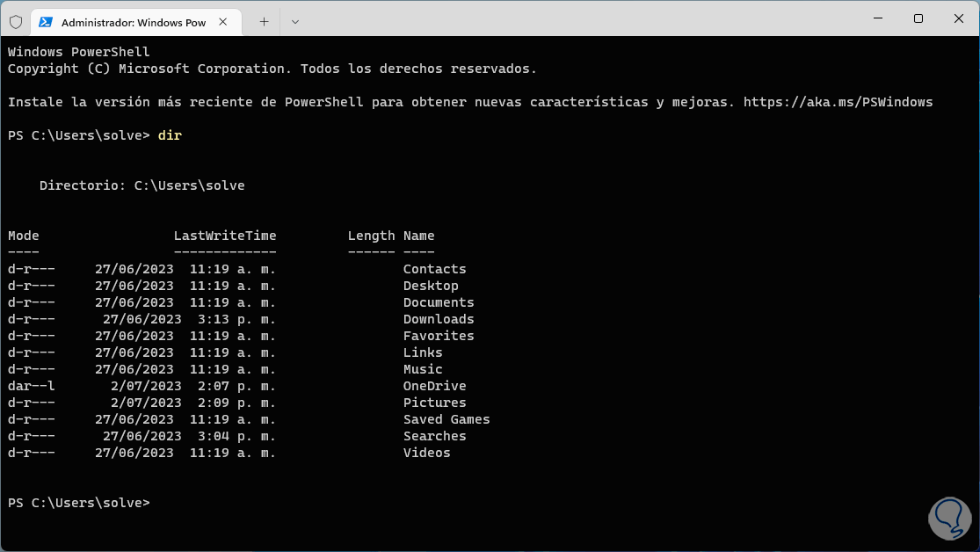
Task: Close the terminal window
Action: [959, 18]
